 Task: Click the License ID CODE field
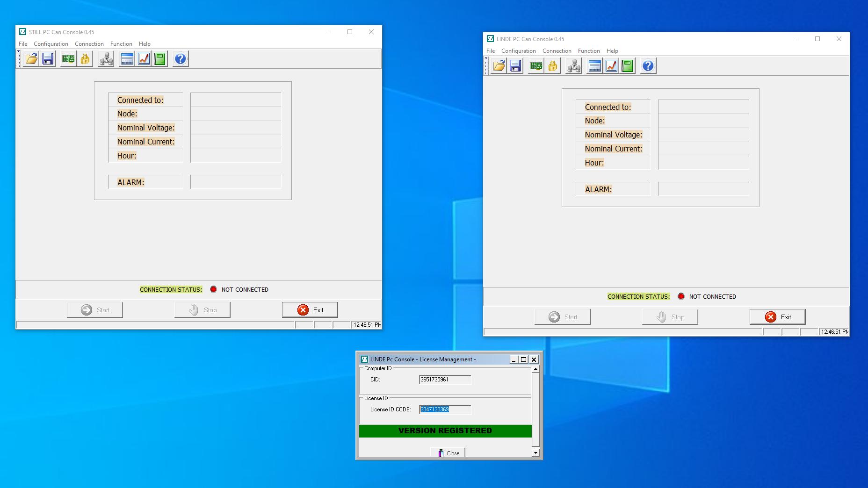click(445, 409)
